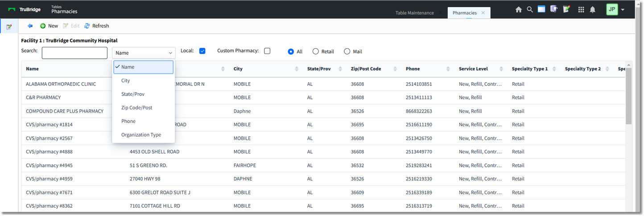Sort Specialty Type 2 column arrows
The height and width of the screenshot is (216, 644).
point(607,69)
